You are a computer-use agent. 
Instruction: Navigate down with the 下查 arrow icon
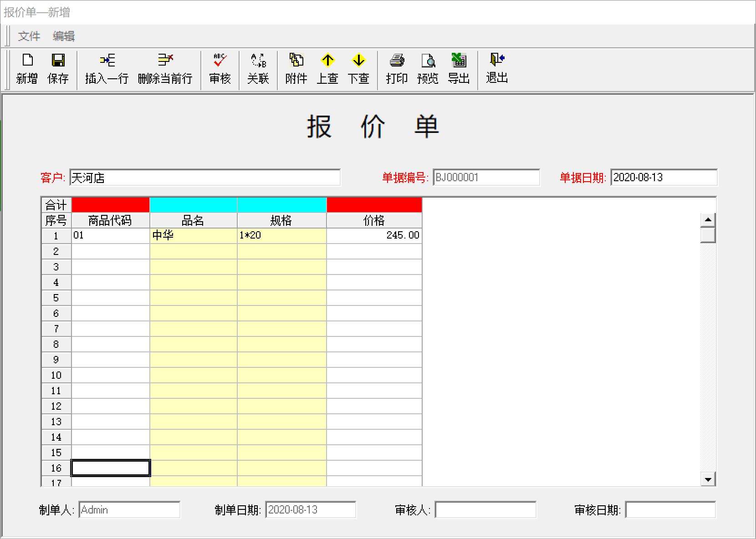359,69
